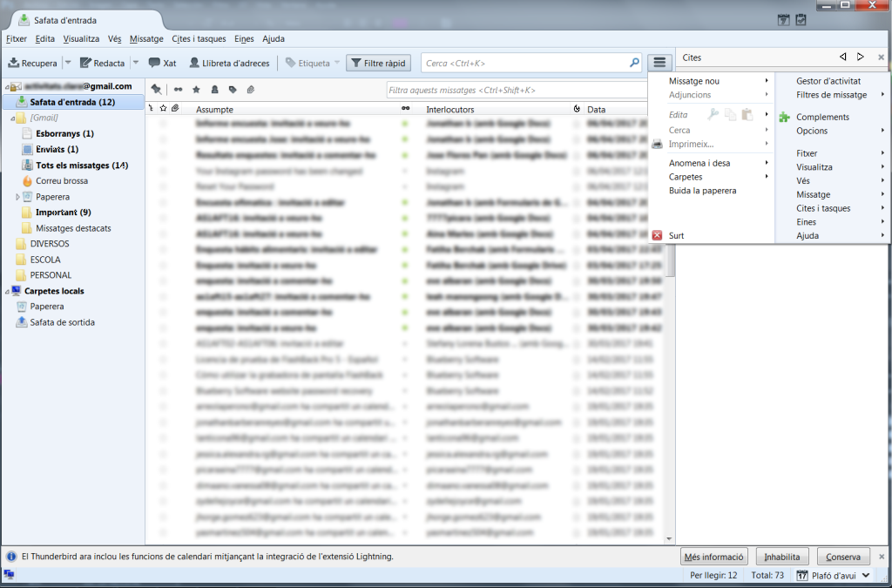Open Llibreta d'adreces address book

point(230,63)
